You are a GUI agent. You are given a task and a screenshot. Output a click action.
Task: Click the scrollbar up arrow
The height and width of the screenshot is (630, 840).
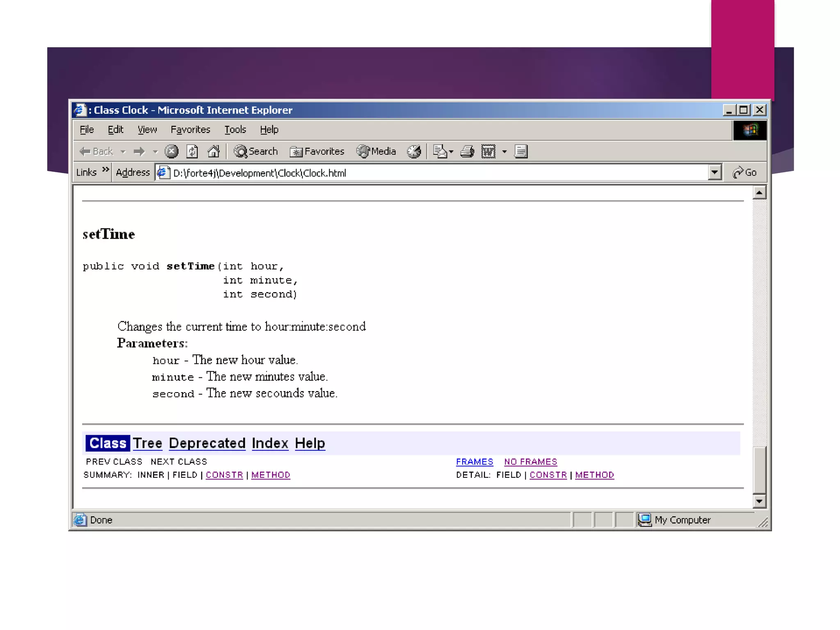759,193
